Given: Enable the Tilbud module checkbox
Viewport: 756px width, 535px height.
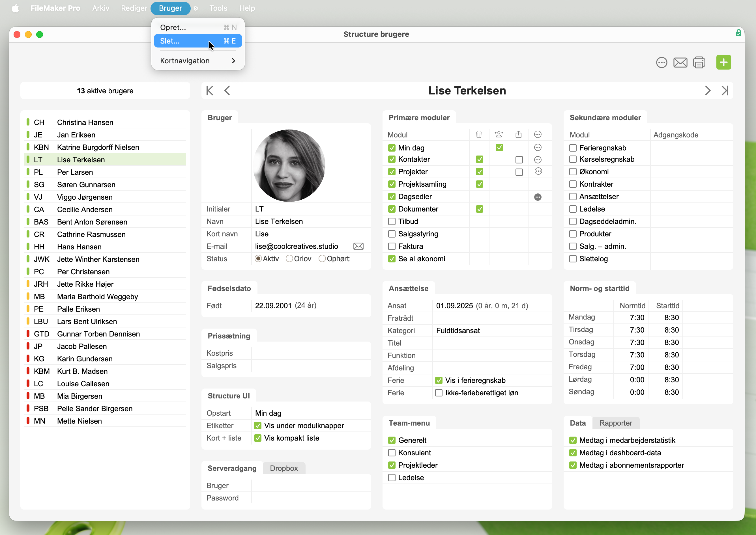Looking at the screenshot, I should pos(392,221).
